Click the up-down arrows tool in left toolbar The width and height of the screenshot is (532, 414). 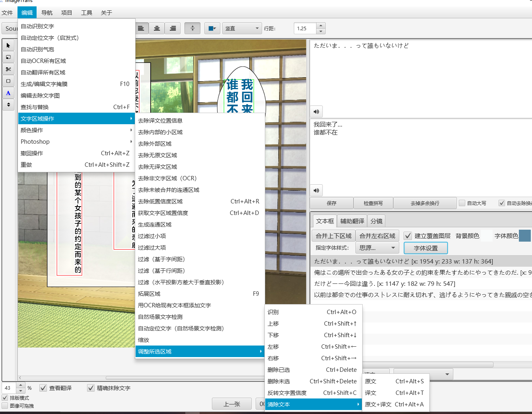pos(8,105)
